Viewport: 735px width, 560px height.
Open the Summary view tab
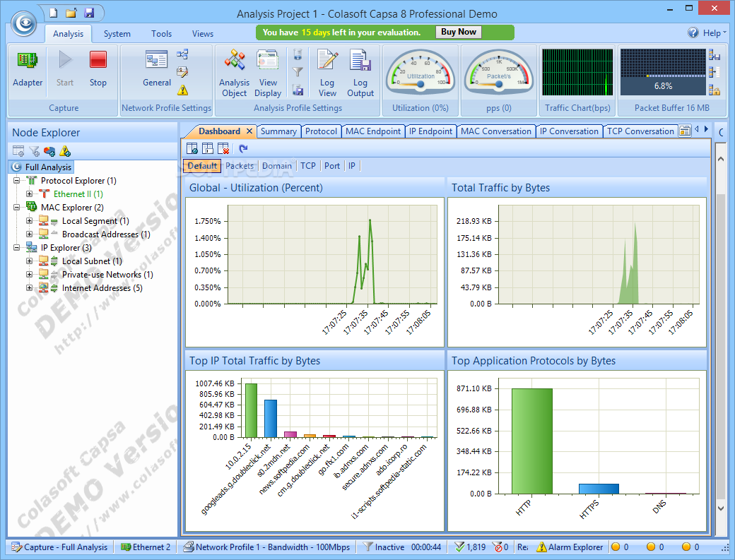point(278,131)
